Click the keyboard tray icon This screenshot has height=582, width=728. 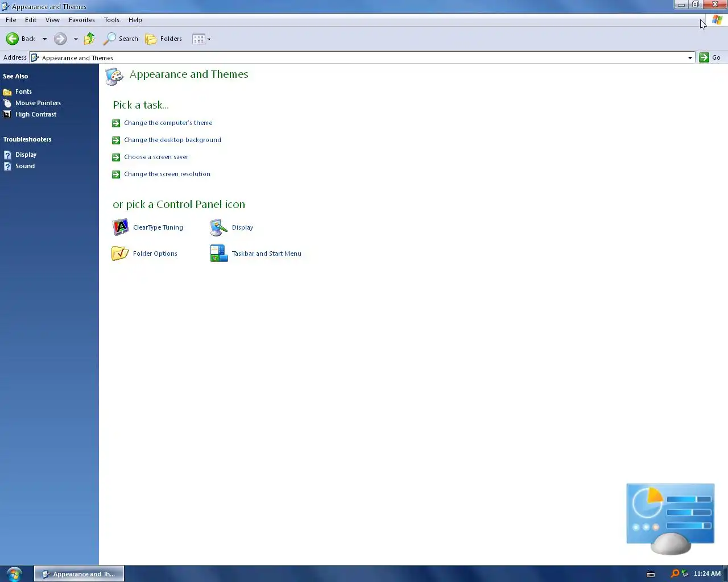pyautogui.click(x=651, y=574)
